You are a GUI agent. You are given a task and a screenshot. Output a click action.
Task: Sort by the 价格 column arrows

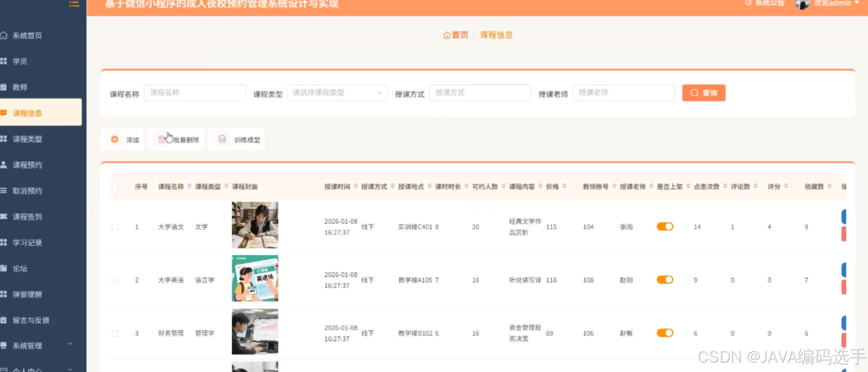click(565, 186)
